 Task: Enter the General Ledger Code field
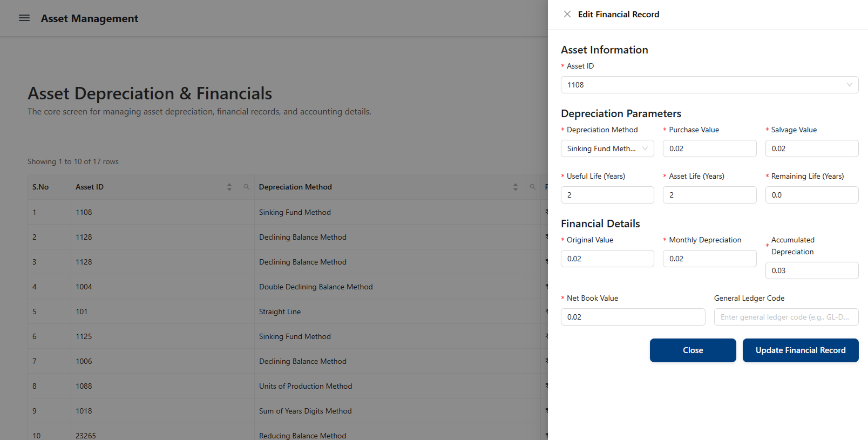tap(786, 317)
